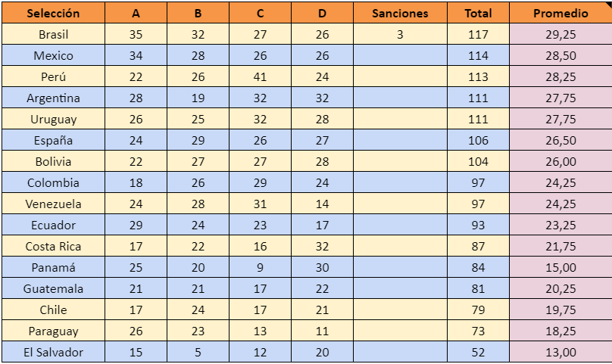
Task: Click the Selección column header
Action: [53, 13]
